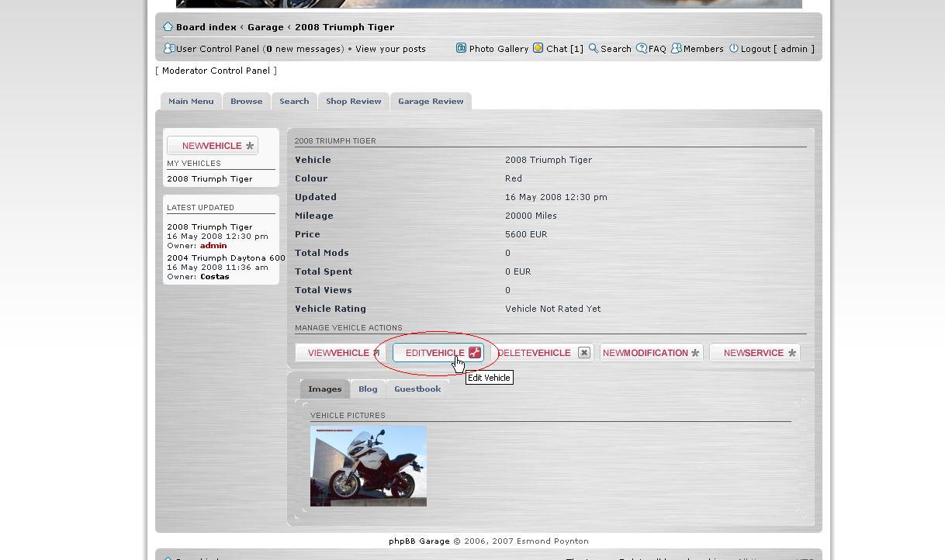Open the Moderator Control Panel link
The height and width of the screenshot is (560, 945).
216,71
